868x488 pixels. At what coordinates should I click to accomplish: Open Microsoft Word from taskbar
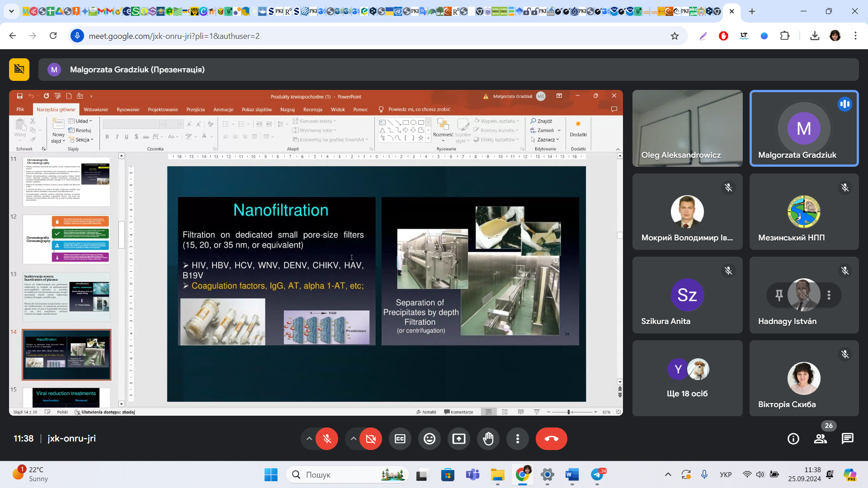click(x=571, y=474)
